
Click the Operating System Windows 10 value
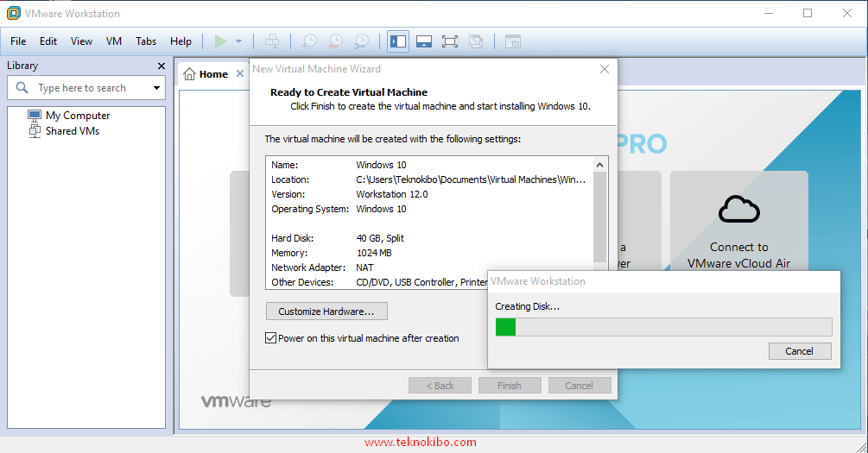coord(382,209)
